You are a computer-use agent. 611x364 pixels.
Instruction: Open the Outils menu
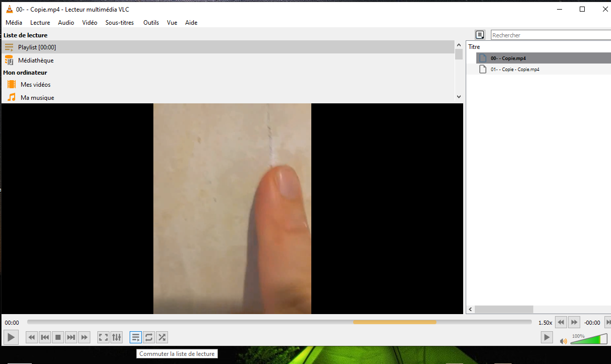pos(151,23)
